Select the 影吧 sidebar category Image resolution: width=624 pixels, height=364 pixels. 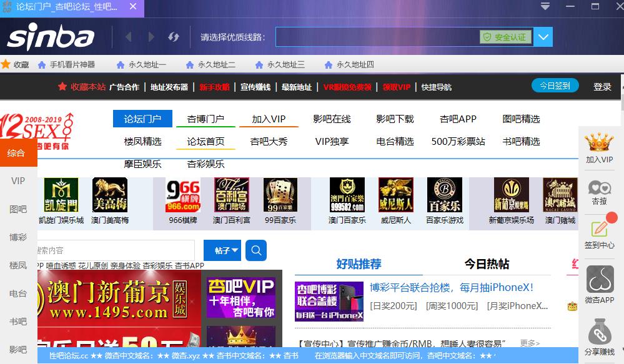(18, 349)
